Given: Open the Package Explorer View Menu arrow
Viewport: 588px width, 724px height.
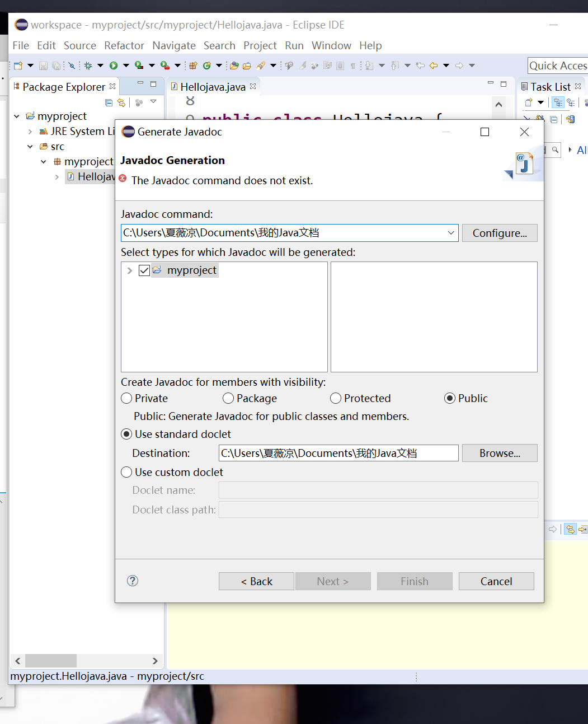Looking at the screenshot, I should [x=153, y=102].
